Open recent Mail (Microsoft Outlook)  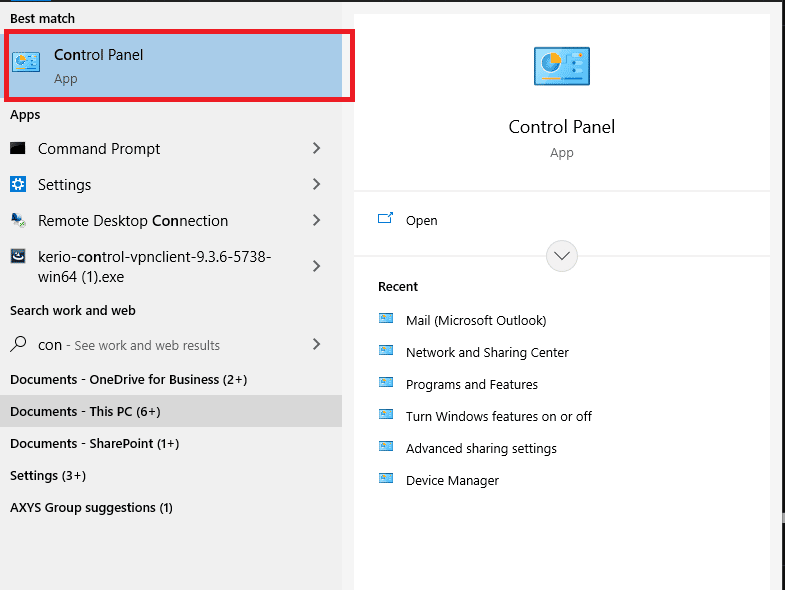(476, 321)
